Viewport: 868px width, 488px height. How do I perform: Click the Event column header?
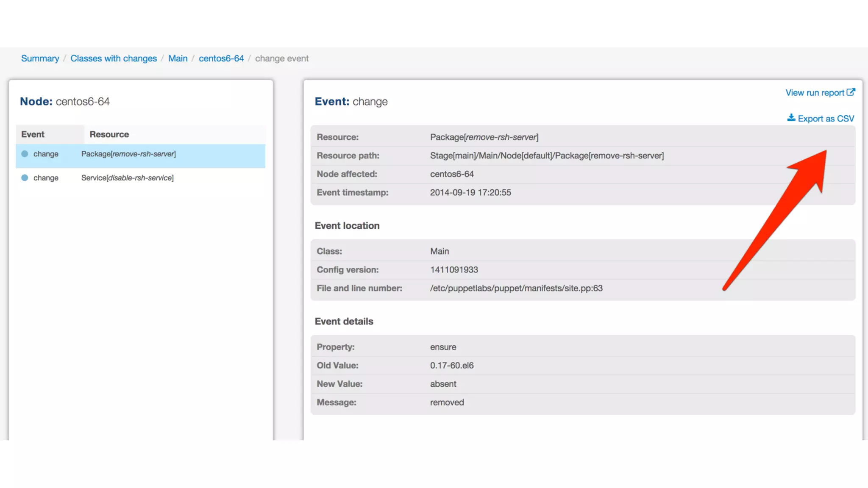33,134
